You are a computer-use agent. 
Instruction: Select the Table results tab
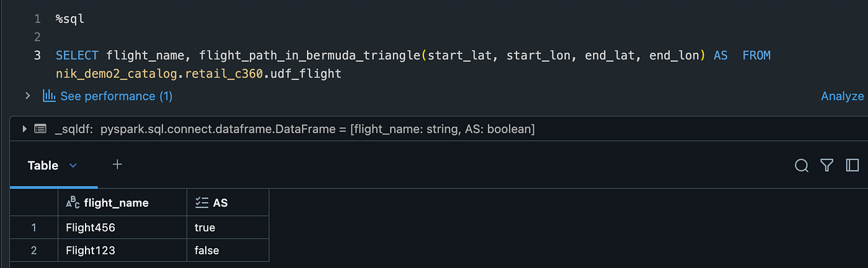point(43,166)
